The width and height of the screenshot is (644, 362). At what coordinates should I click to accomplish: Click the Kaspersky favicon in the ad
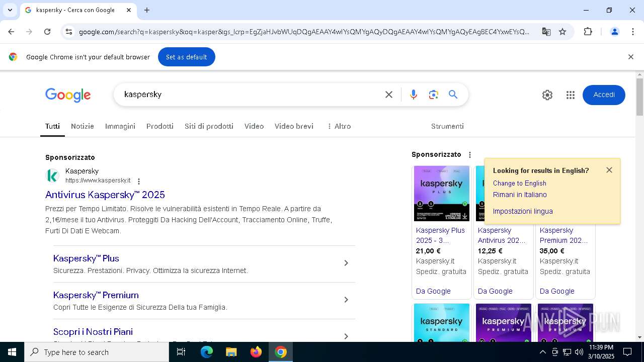coord(53,175)
